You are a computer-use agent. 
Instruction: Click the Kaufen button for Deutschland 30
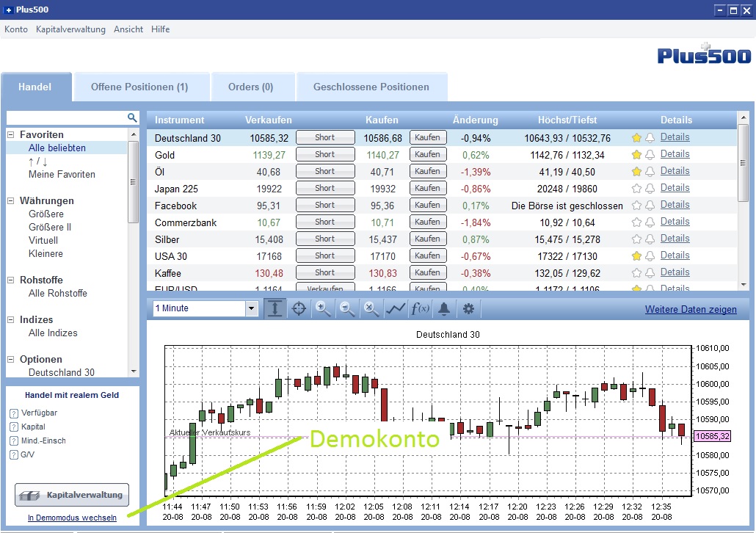click(428, 137)
